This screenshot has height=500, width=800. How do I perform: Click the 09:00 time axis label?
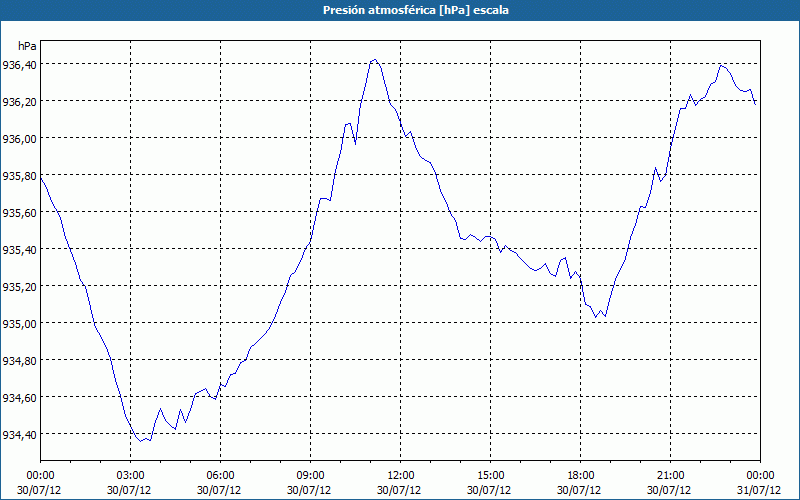[311, 475]
